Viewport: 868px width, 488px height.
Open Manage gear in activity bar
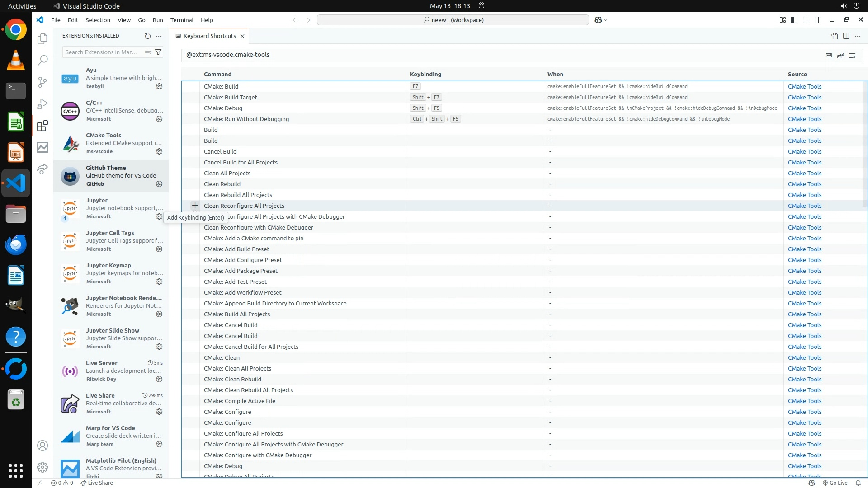click(x=42, y=467)
